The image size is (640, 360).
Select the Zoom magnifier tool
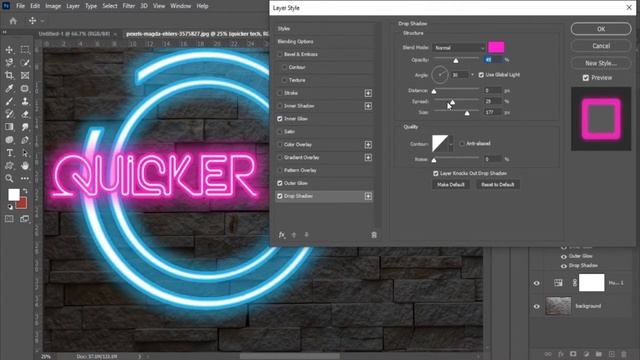9,178
